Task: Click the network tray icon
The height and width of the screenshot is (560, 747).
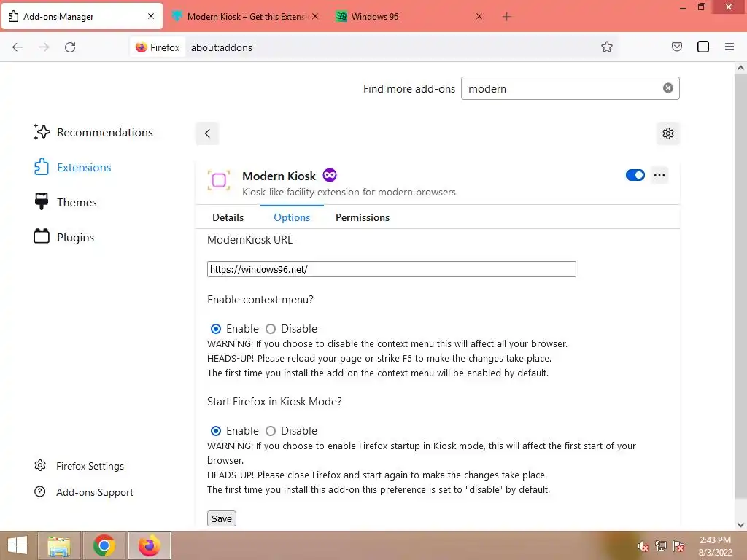Action: [661, 546]
